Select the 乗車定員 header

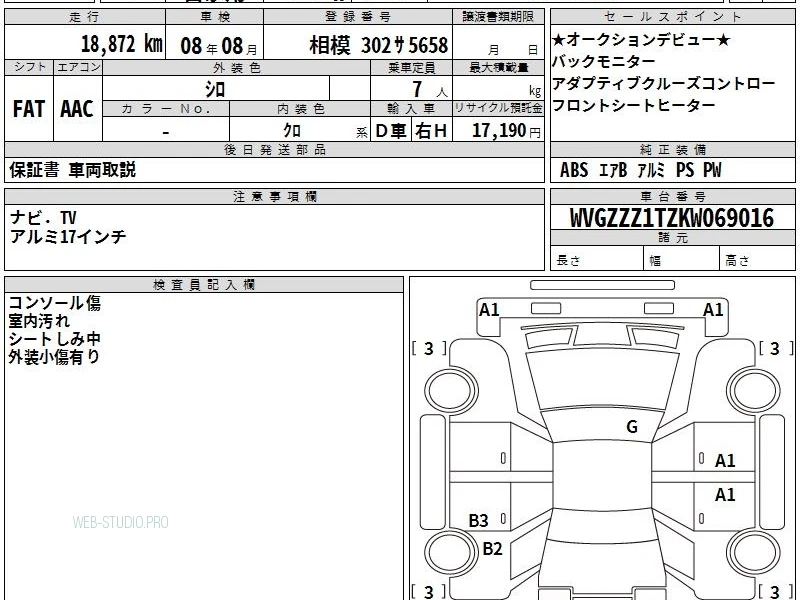click(x=412, y=67)
